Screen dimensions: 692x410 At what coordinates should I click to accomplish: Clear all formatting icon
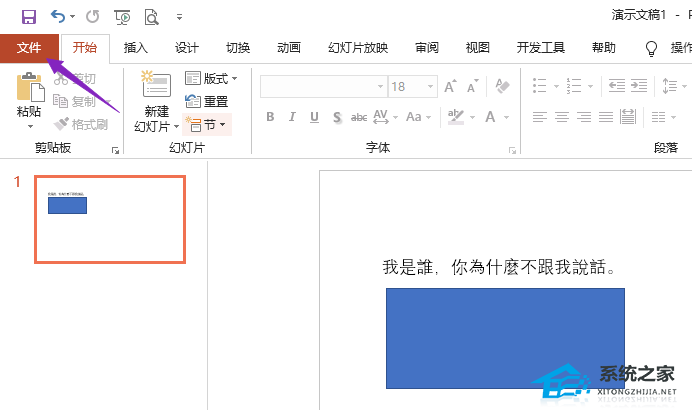502,86
